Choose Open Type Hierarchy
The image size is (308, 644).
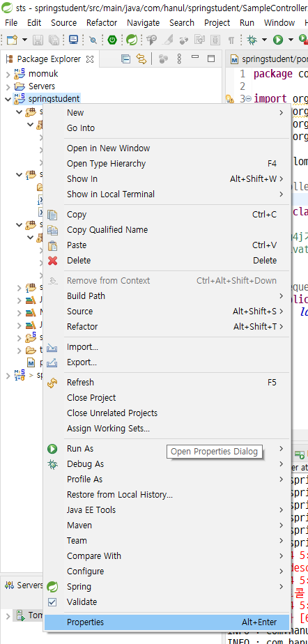166,164
